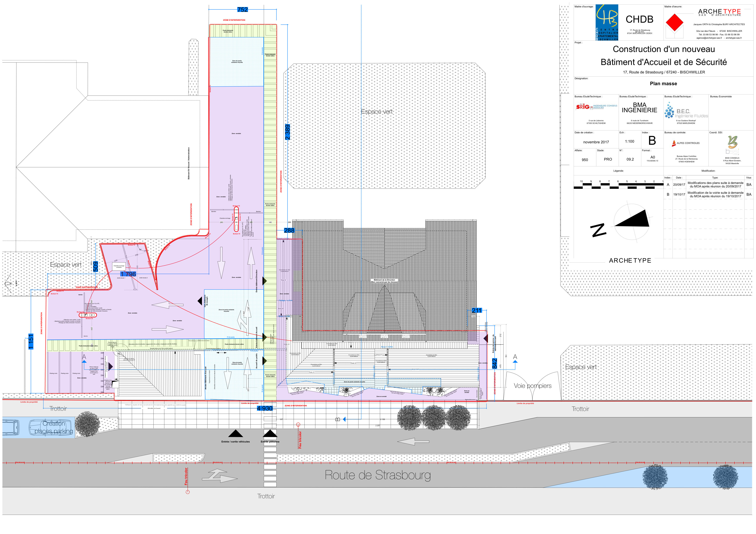Click the SRIG engineering logo
The height and width of the screenshot is (534, 756).
pyautogui.click(x=596, y=107)
